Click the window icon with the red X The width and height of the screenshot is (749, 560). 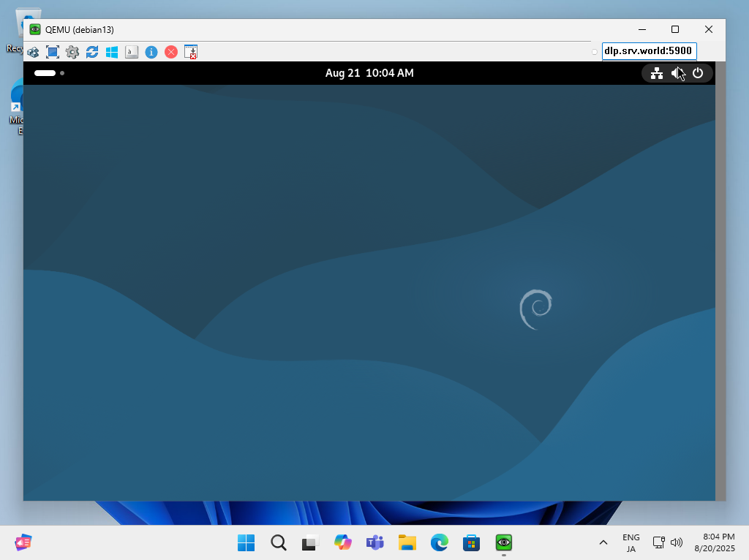[191, 52]
